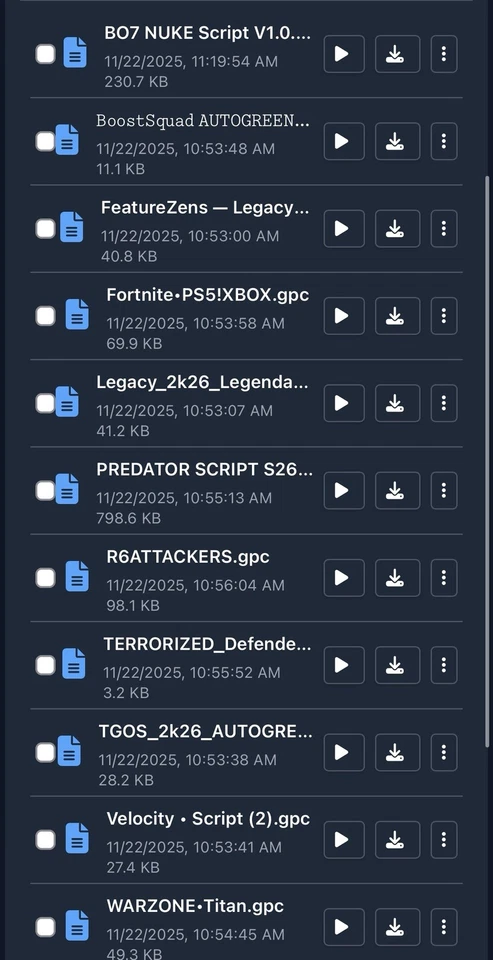Image resolution: width=493 pixels, height=960 pixels.
Task: Tick the Legacy_2k26_Legenda checkbox
Action: [45, 403]
